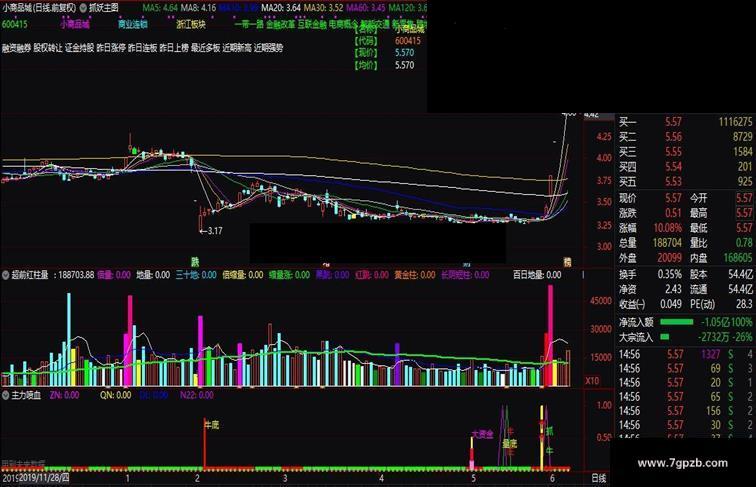Click the 内盘 value 168605

coord(738,258)
